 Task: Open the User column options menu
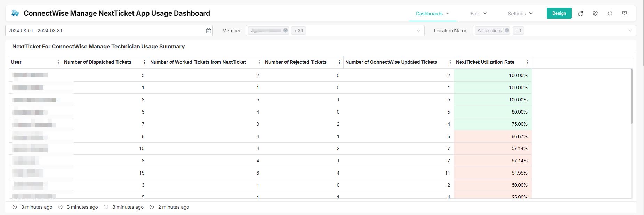[x=58, y=62]
